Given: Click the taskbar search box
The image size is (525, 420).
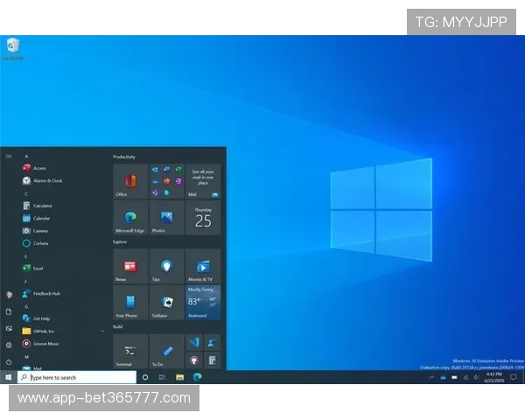Looking at the screenshot, I should [77, 377].
